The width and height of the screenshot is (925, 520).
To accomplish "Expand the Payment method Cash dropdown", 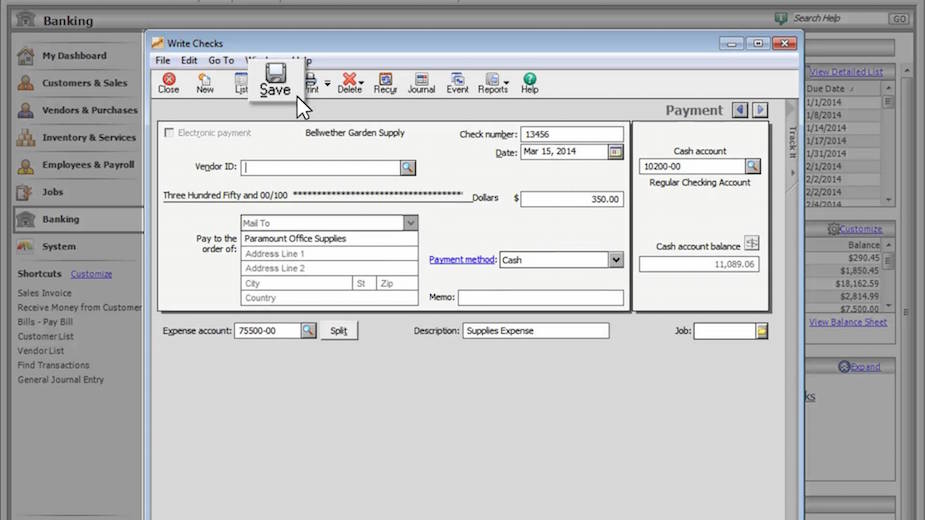I will 616,260.
